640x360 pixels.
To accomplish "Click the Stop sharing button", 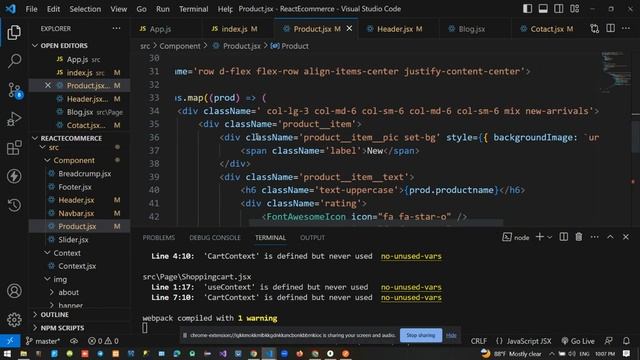I will point(421,335).
